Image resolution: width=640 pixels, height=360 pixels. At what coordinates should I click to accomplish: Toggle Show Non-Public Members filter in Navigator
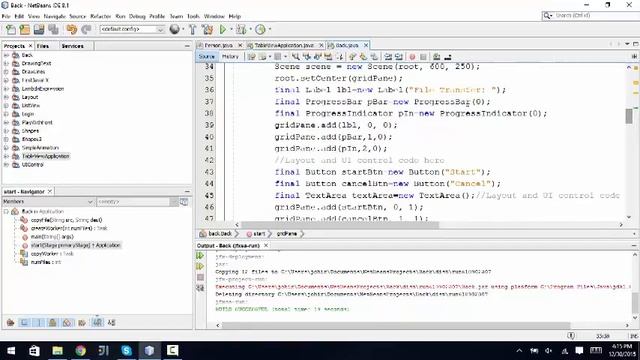click(x=53, y=323)
